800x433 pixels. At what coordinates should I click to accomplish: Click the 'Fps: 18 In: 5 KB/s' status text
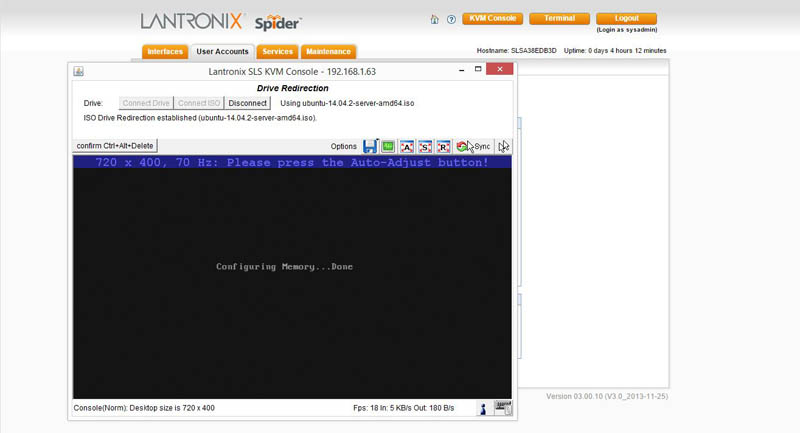click(x=404, y=408)
